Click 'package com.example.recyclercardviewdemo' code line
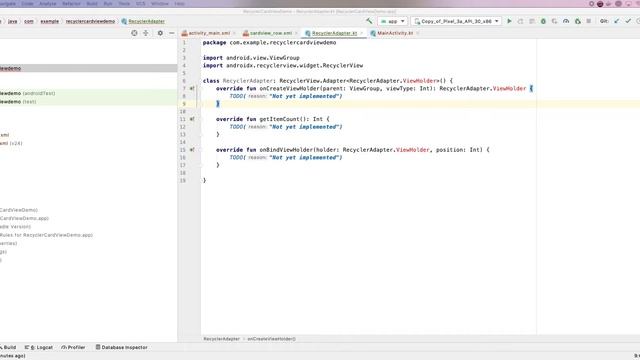 269,42
